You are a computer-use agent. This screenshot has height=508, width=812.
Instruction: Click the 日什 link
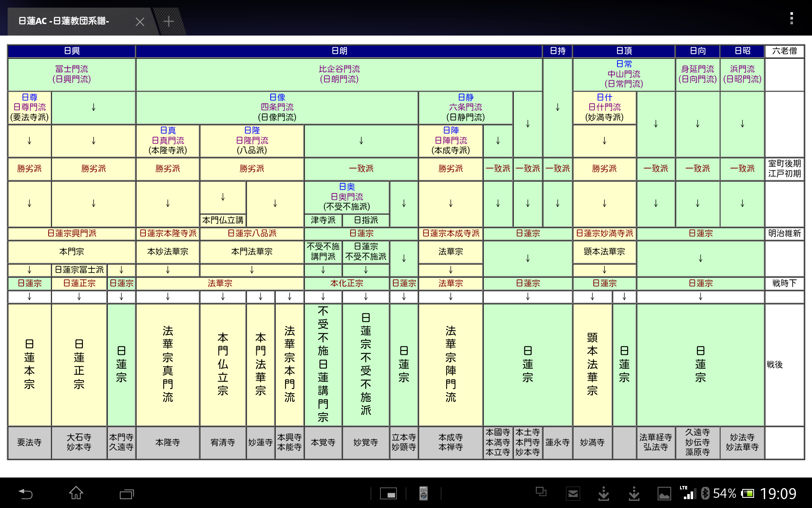tap(604, 97)
